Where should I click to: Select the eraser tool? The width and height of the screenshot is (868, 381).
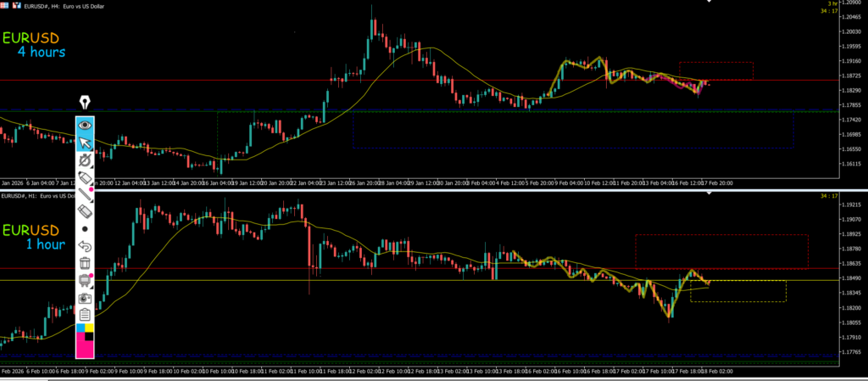coord(85,210)
